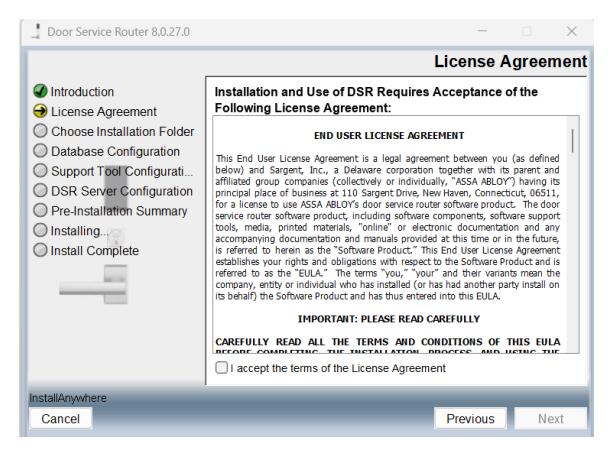Click the circle icon beside Installing
The height and width of the screenshot is (453, 611).
[x=40, y=230]
